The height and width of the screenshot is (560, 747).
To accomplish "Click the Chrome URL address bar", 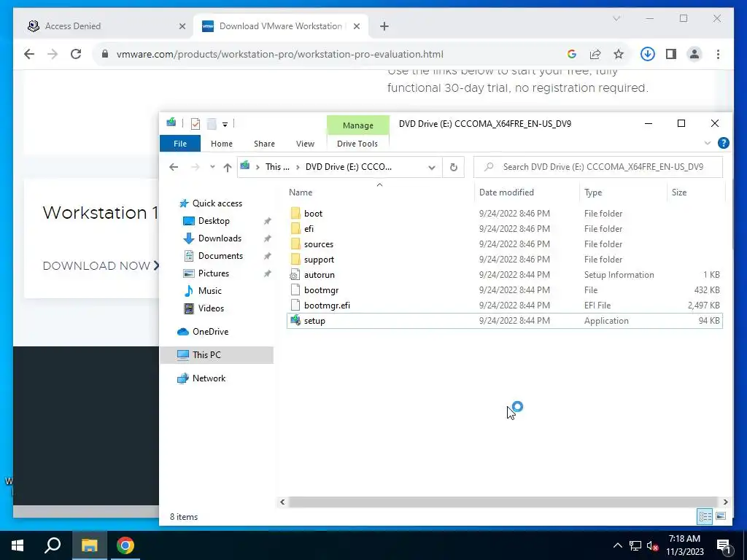I will (x=279, y=54).
